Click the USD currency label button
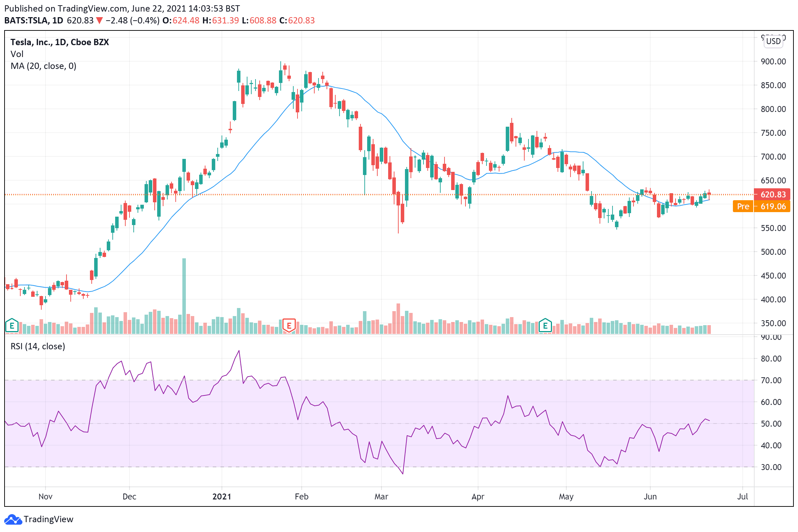This screenshot has width=798, height=532. 773,41
